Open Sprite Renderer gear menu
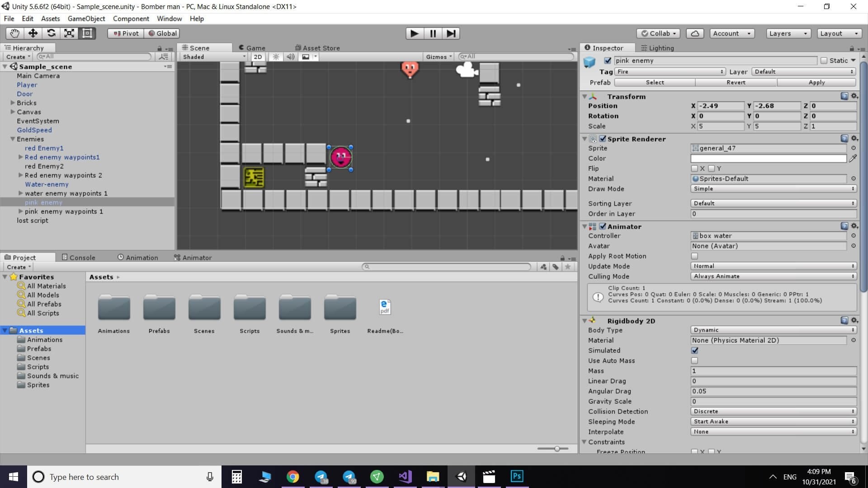 pos(854,139)
